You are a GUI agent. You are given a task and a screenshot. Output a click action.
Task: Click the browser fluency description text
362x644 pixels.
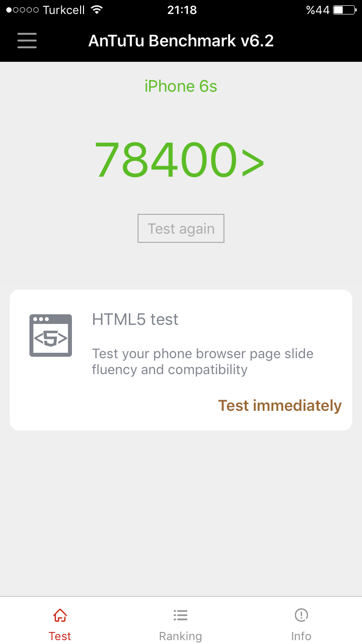pos(203,362)
